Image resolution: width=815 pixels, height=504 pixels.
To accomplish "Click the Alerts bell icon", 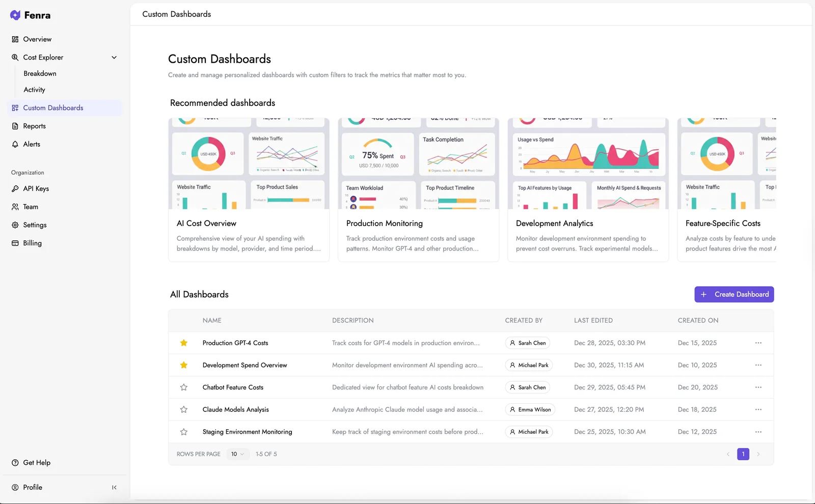I will click(x=15, y=144).
